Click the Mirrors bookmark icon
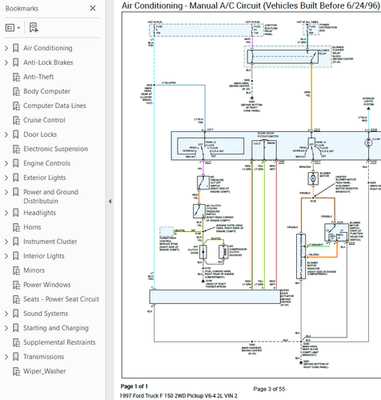The image size is (381, 400). [x=16, y=270]
